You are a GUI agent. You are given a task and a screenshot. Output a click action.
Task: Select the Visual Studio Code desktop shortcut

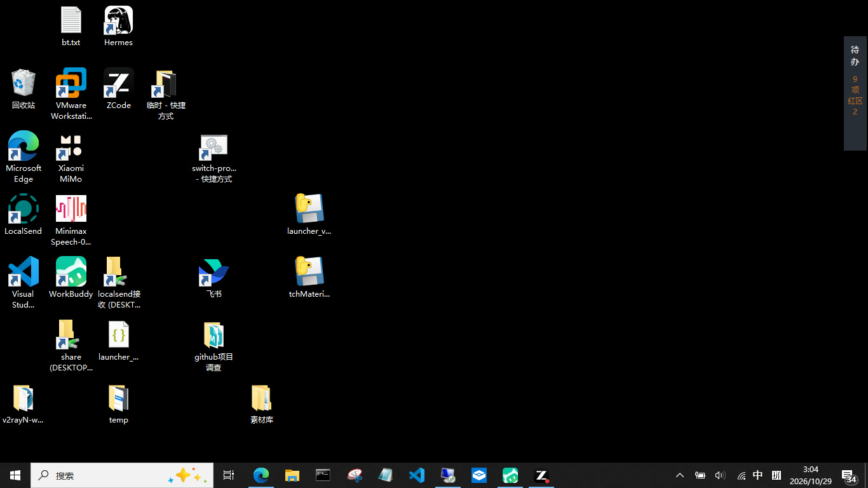(24, 283)
